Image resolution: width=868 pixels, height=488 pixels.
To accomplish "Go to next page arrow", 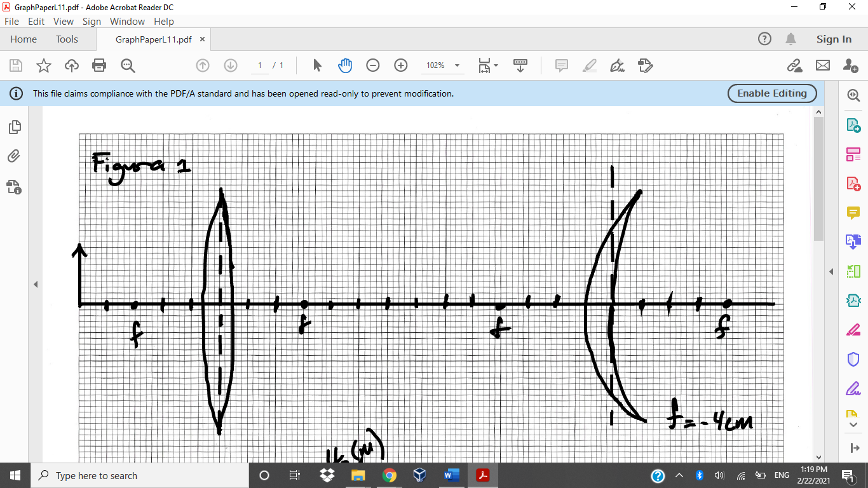I will pyautogui.click(x=231, y=65).
